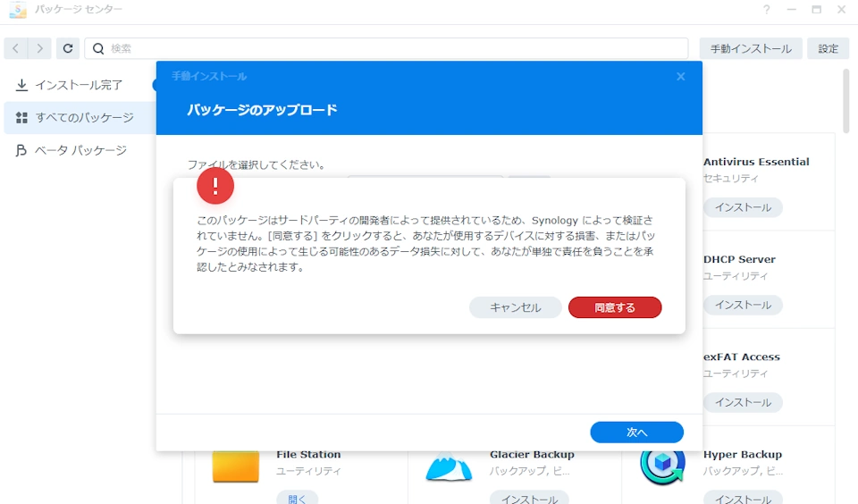
Task: Click the exFAT Access title
Action: pos(742,357)
